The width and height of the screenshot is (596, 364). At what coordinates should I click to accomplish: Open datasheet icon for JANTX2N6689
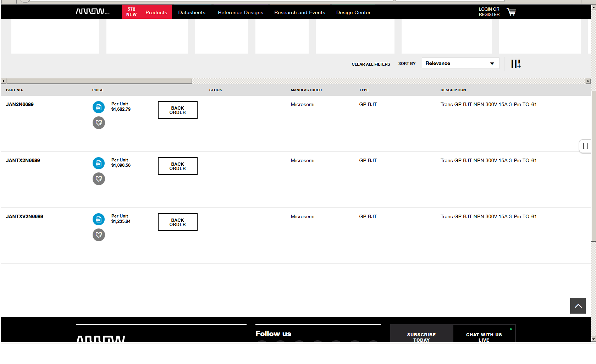99,163
